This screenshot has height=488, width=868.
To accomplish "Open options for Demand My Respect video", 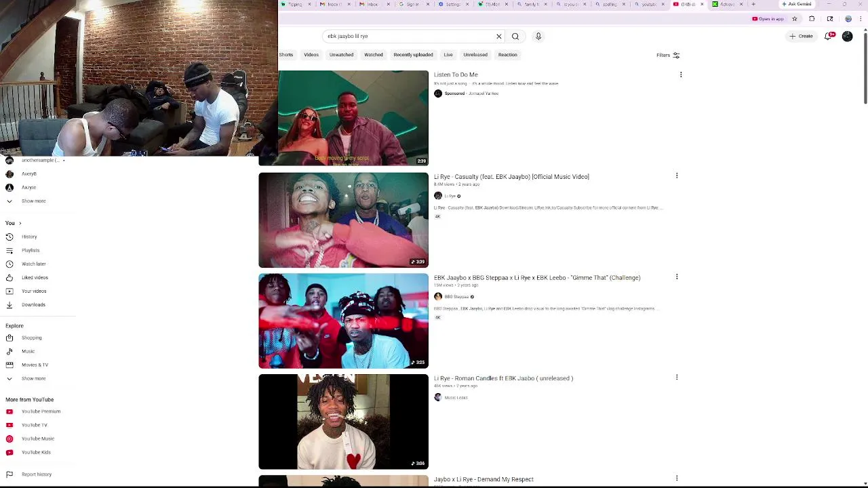I will coord(677,478).
